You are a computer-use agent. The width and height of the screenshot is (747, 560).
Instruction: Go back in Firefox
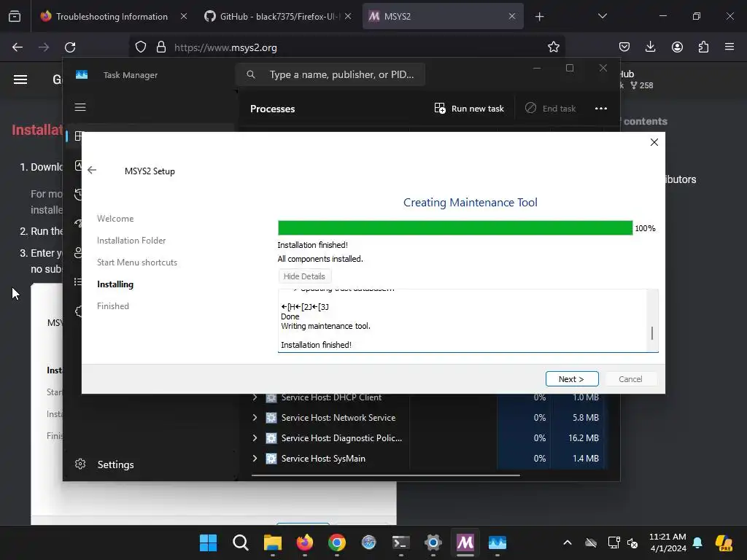(x=18, y=47)
